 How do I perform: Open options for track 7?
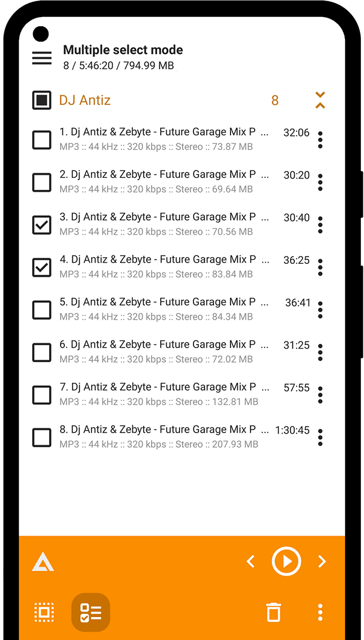coord(320,394)
